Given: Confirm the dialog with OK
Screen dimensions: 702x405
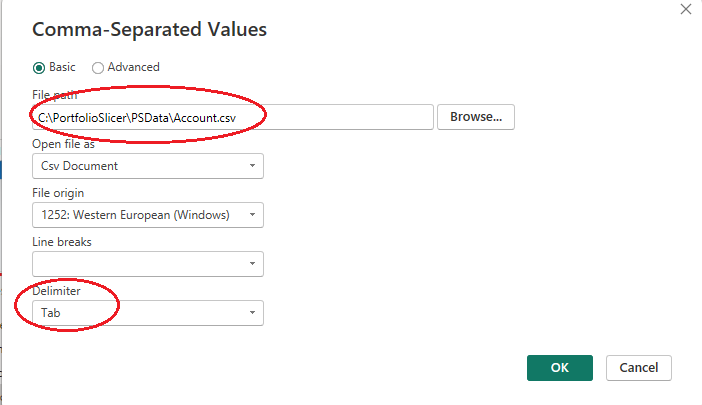Looking at the screenshot, I should (559, 368).
